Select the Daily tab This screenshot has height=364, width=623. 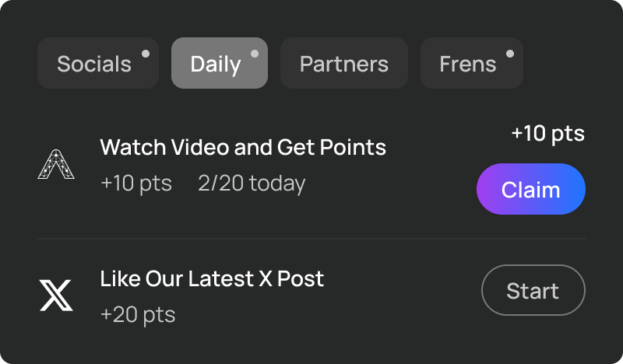click(216, 64)
